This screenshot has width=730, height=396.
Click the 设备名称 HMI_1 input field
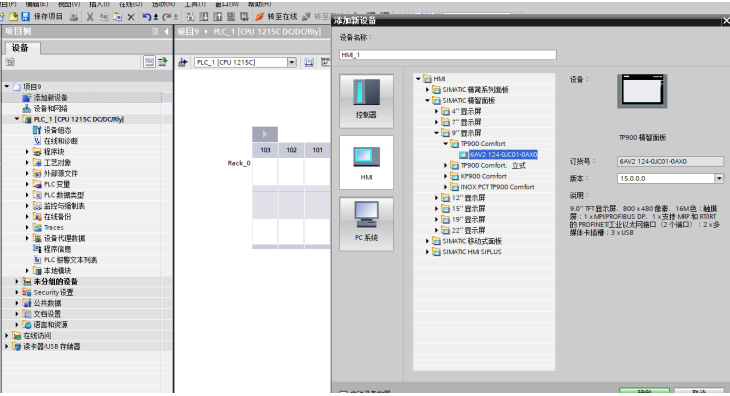(x=448, y=55)
